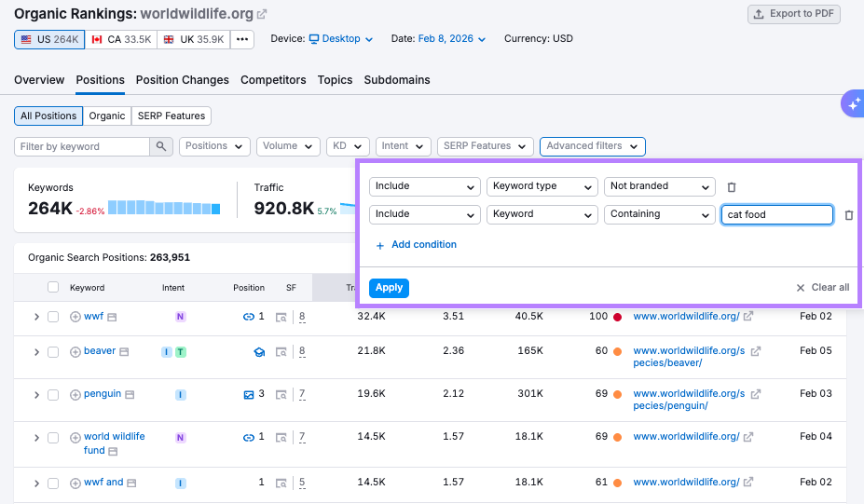Toggle the select-all checkbox in table header

click(x=53, y=288)
